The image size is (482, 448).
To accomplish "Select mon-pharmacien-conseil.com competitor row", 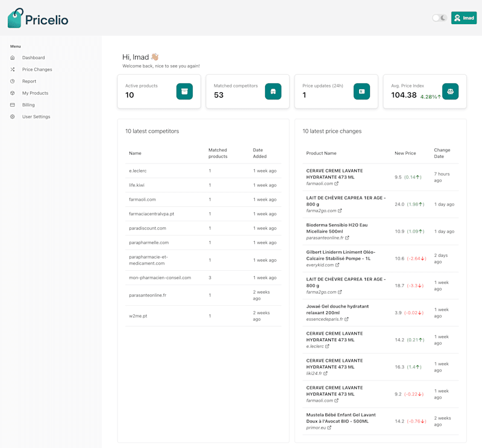I will tap(203, 278).
